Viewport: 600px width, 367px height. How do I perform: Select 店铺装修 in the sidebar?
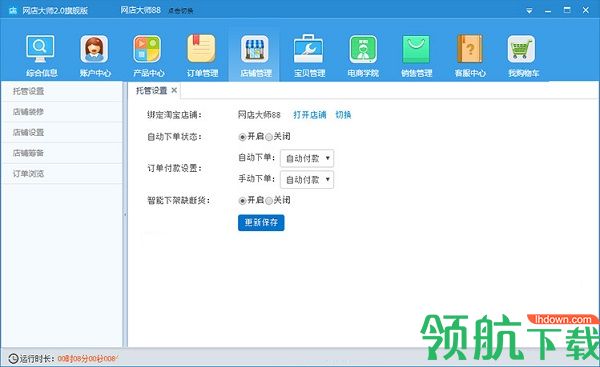point(62,112)
